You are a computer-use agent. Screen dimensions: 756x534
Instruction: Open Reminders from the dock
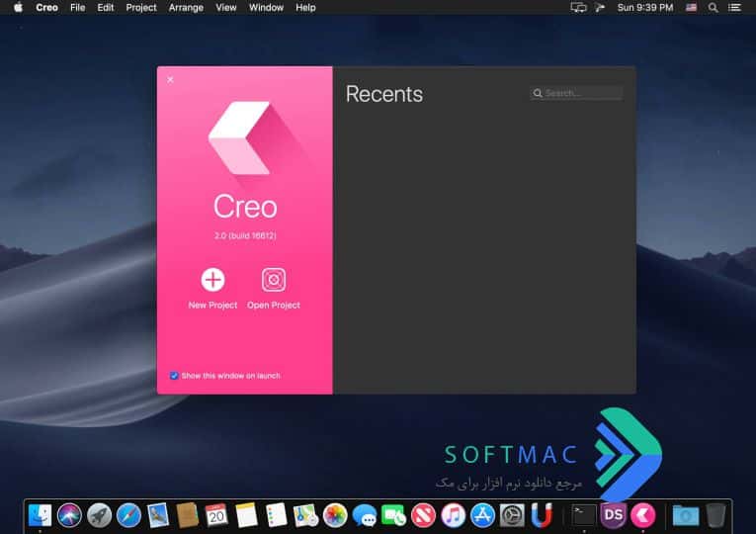[x=277, y=514]
